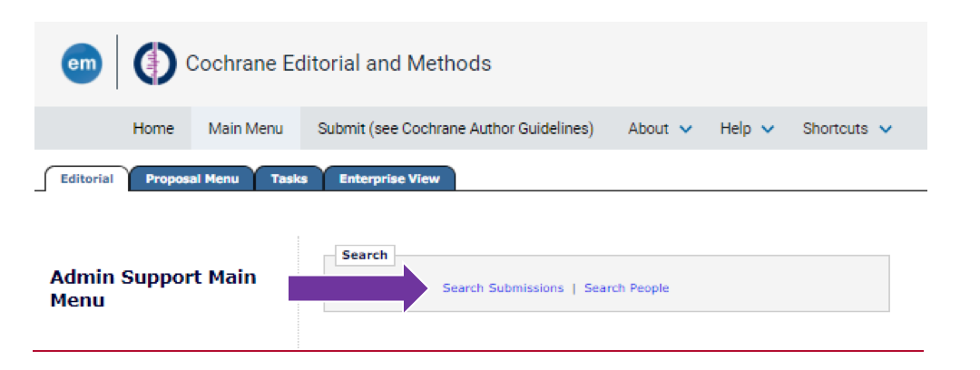Select Main Menu in the navigation bar
This screenshot has height=370, width=980.
click(x=245, y=129)
